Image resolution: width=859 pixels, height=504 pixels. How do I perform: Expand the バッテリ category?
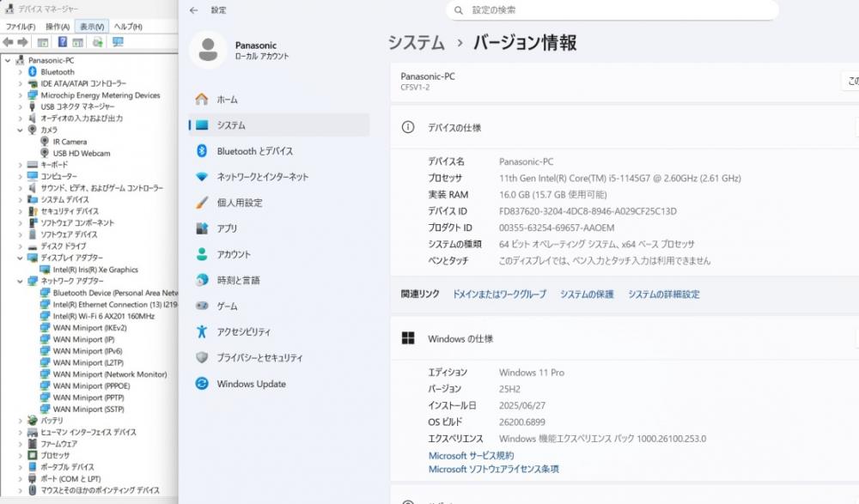(21, 421)
